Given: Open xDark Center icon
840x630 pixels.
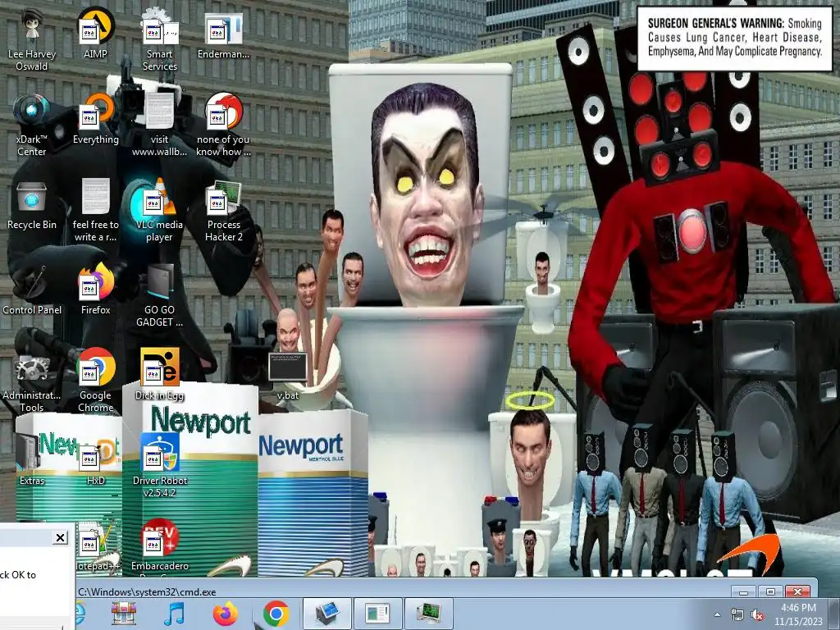Looking at the screenshot, I should [x=32, y=126].
